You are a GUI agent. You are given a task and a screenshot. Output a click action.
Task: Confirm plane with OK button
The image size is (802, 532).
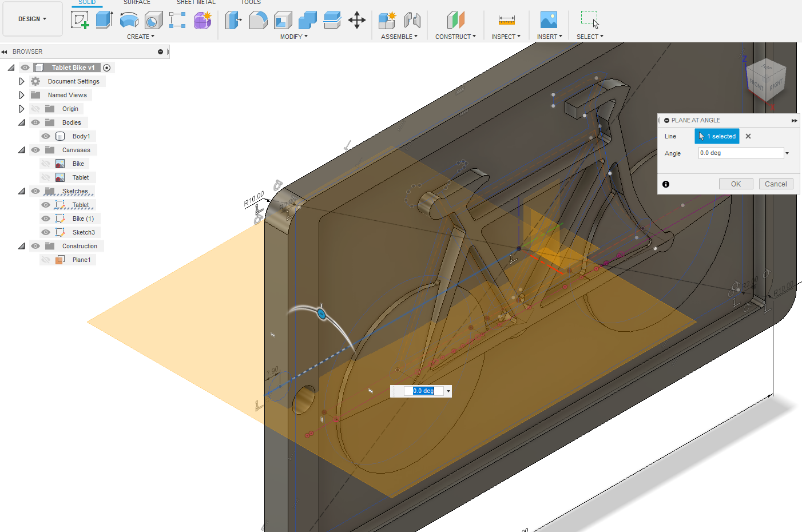point(736,184)
